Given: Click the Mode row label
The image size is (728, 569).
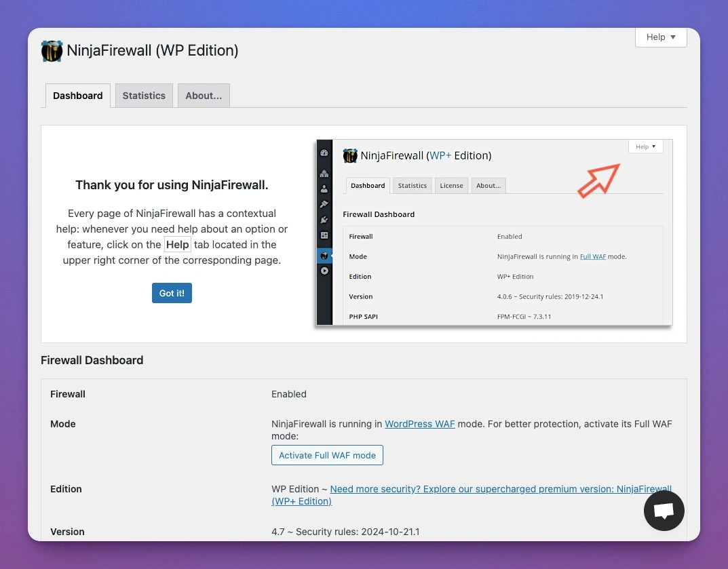Looking at the screenshot, I should point(62,424).
